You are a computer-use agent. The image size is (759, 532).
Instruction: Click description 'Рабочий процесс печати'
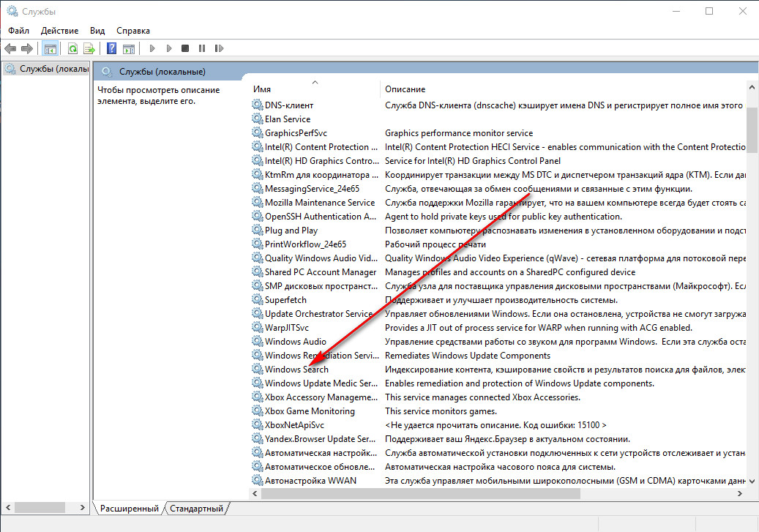point(435,244)
